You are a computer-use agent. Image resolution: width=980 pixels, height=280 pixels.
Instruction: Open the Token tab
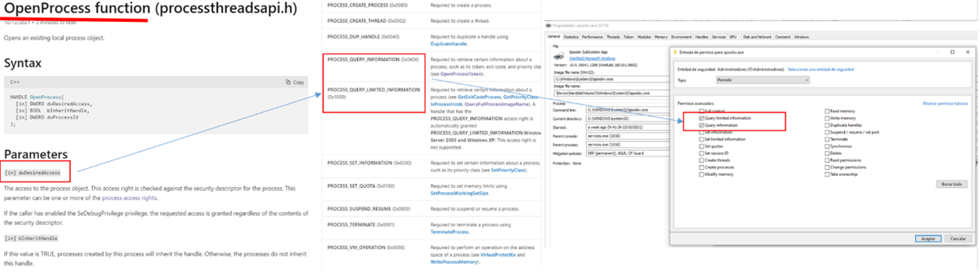pos(628,37)
